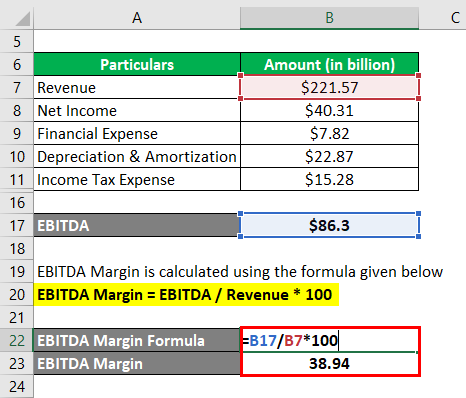Select the EBITDA Margin Formula label cell
This screenshot has height=398, width=466.
coord(137,340)
